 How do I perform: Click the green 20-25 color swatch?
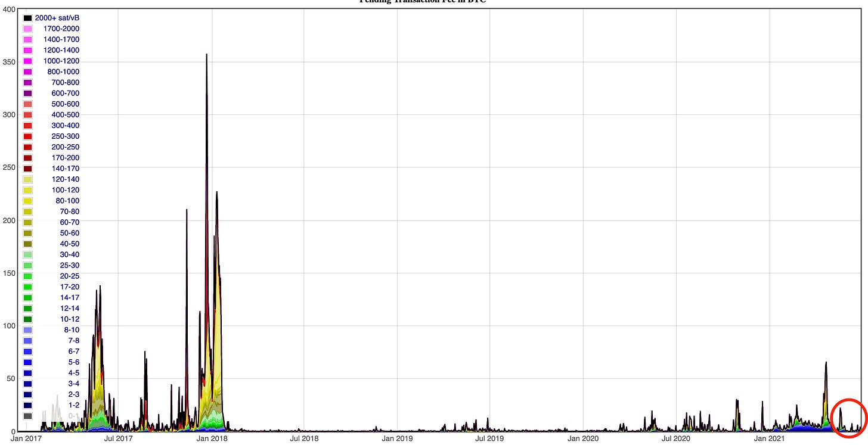coord(27,276)
